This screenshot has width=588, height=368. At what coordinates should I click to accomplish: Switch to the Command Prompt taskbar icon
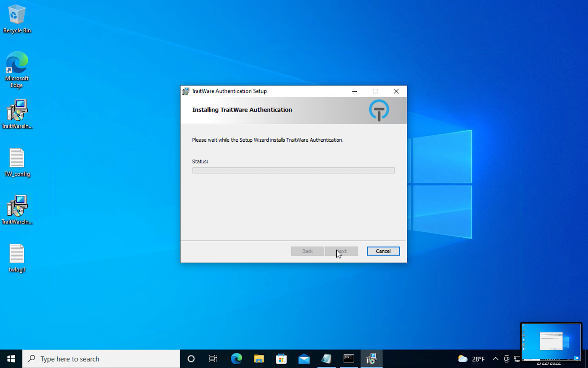[349, 359]
